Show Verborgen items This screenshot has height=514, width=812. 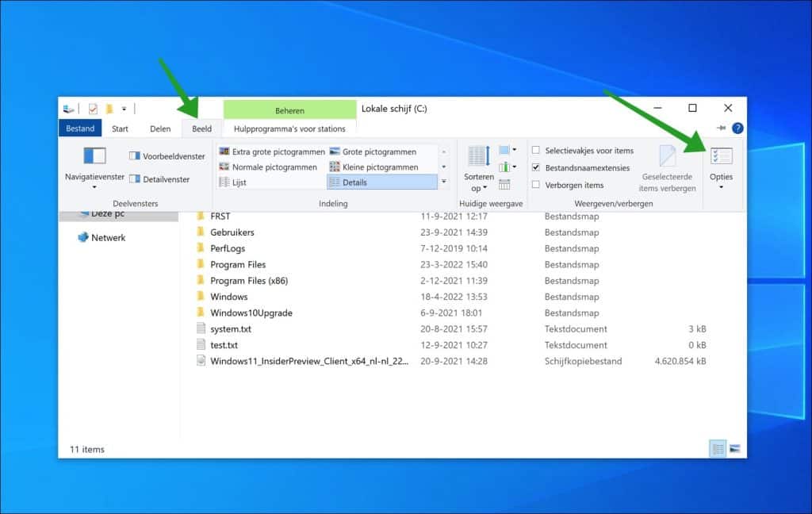(x=536, y=186)
